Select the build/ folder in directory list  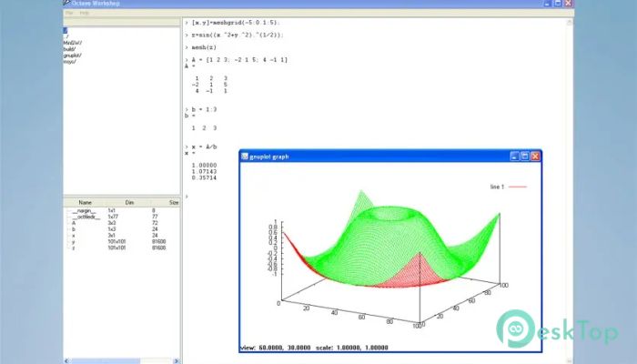click(69, 49)
